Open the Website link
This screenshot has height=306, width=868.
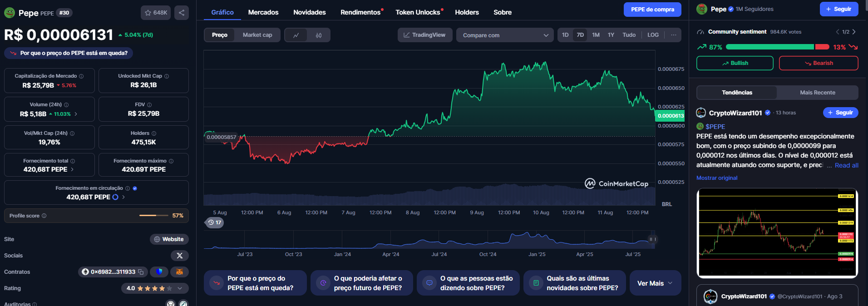tap(169, 239)
